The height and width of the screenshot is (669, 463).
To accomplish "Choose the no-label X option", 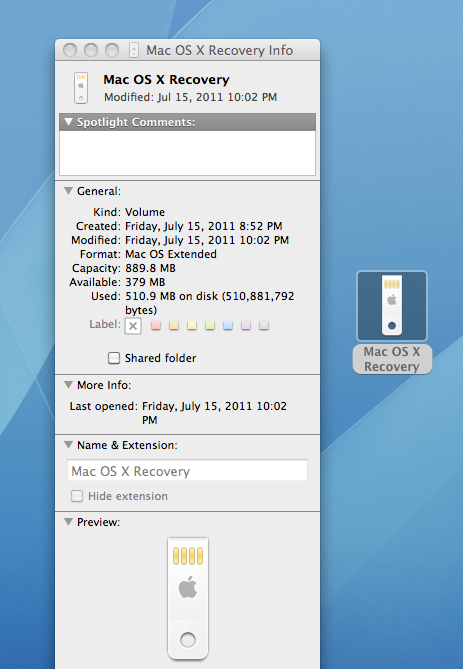I will (x=133, y=326).
